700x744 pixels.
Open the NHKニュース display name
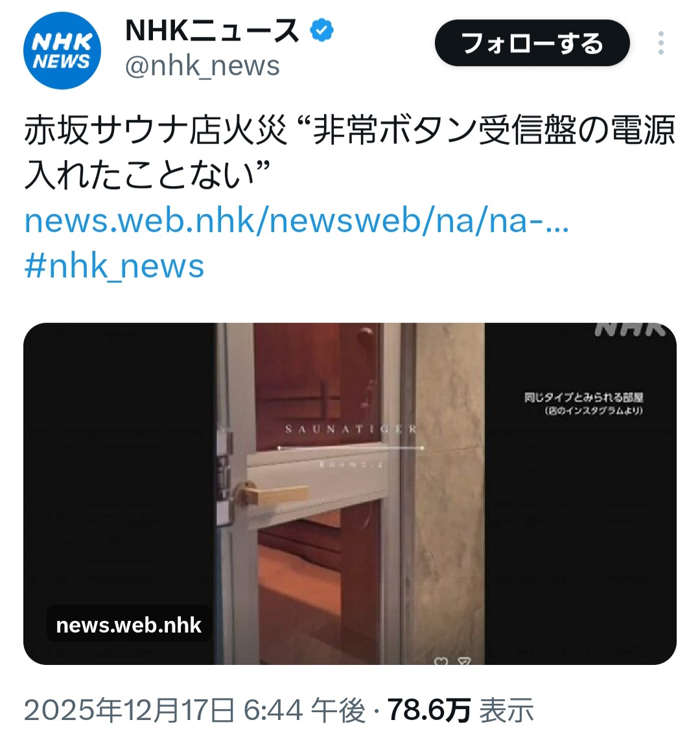coord(212,30)
